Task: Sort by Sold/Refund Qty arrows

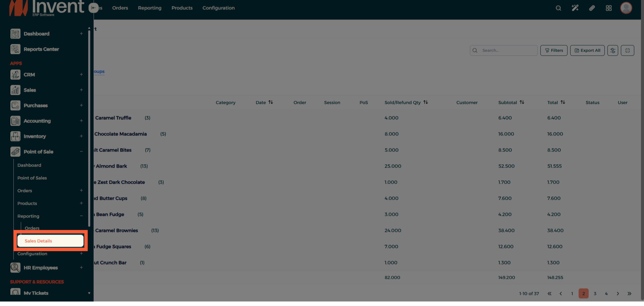Action: pyautogui.click(x=426, y=102)
